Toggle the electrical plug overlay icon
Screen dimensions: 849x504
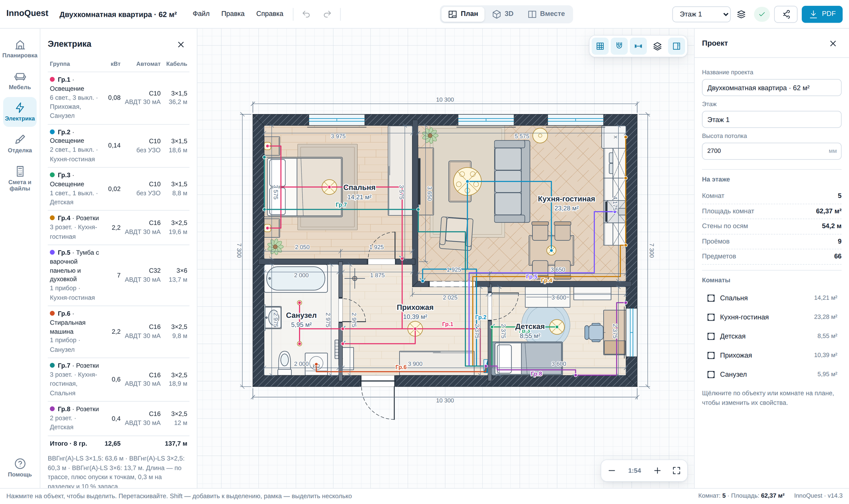click(x=619, y=46)
